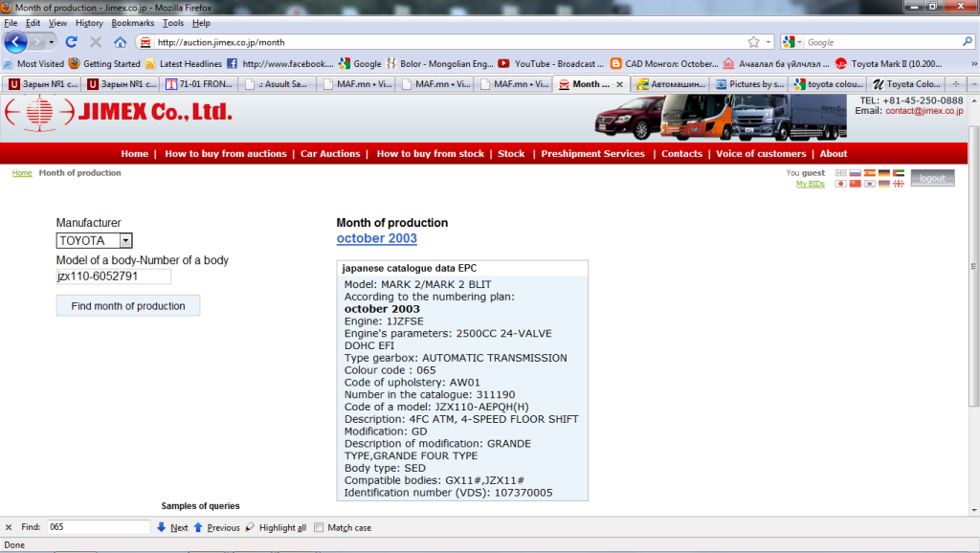Close the find bar with the X icon
This screenshot has width=980, height=553.
pyautogui.click(x=9, y=527)
